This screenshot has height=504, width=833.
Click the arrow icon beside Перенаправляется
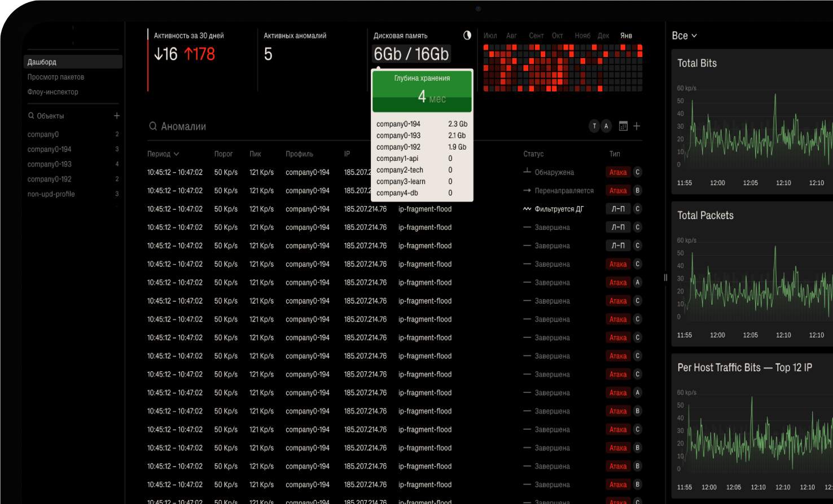click(527, 191)
